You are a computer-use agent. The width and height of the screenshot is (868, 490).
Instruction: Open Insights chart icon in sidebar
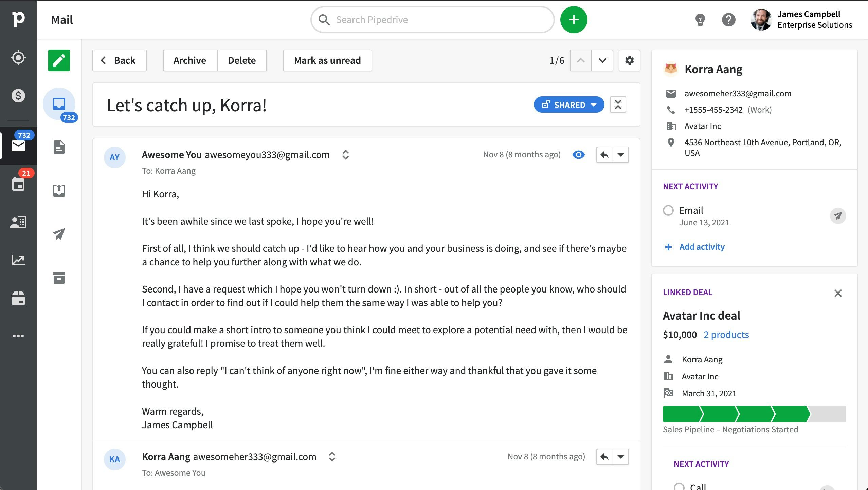coord(18,260)
